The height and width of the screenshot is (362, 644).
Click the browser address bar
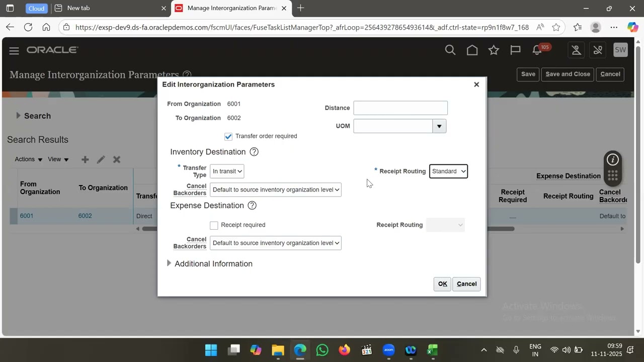302,27
